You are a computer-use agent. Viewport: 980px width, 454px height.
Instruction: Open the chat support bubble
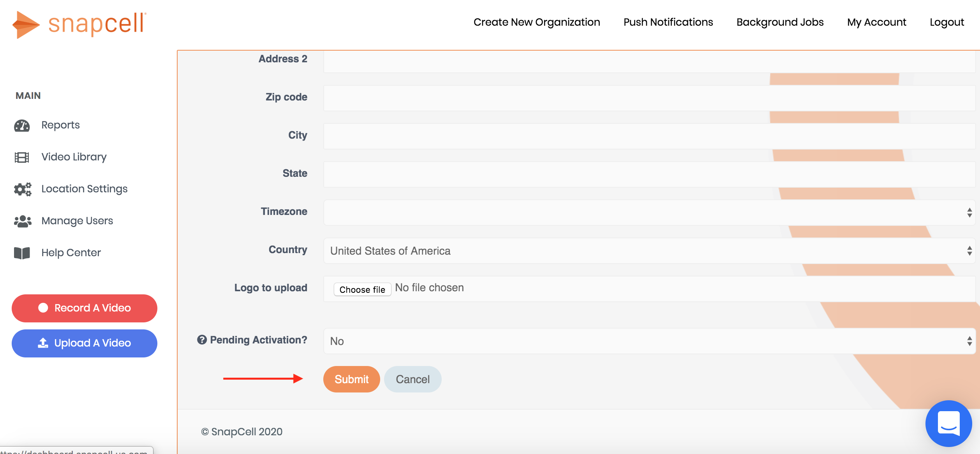point(948,424)
